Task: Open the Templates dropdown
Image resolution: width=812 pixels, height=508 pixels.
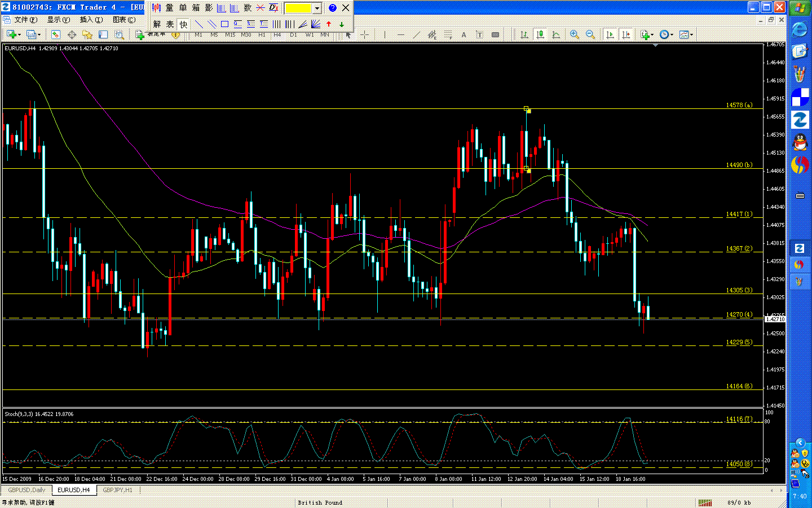Action: 686,35
